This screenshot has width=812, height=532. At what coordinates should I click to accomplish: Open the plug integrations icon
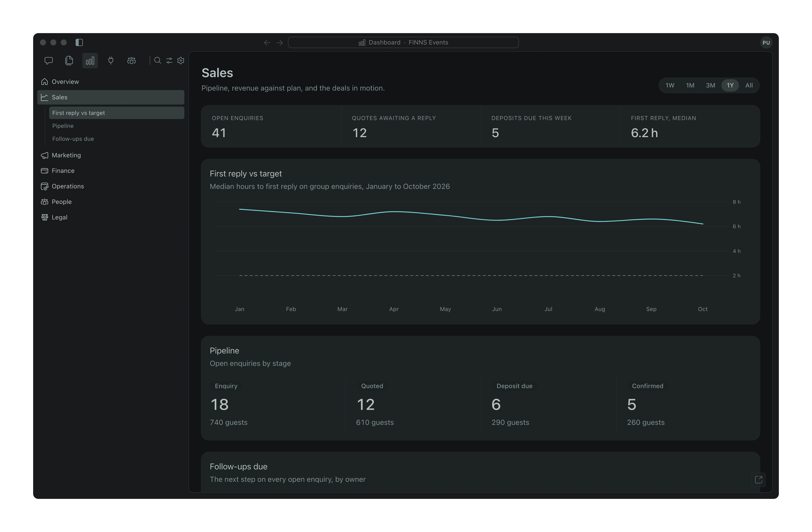[111, 61]
